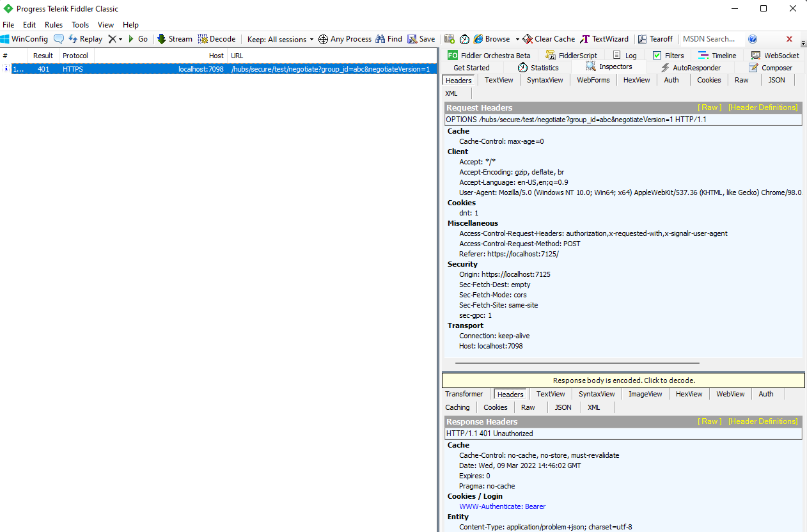Switch to the Log tab

point(625,56)
